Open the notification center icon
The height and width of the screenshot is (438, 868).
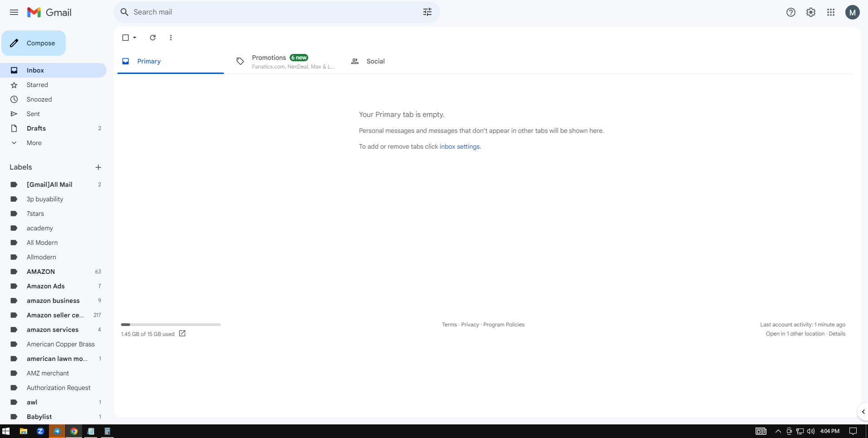[853, 431]
